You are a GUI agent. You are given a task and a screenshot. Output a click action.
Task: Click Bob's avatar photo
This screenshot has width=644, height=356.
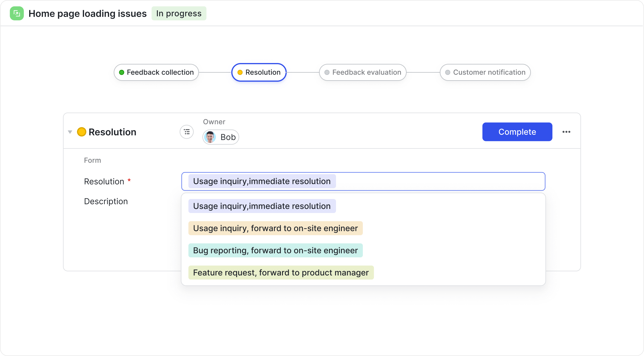(210, 137)
